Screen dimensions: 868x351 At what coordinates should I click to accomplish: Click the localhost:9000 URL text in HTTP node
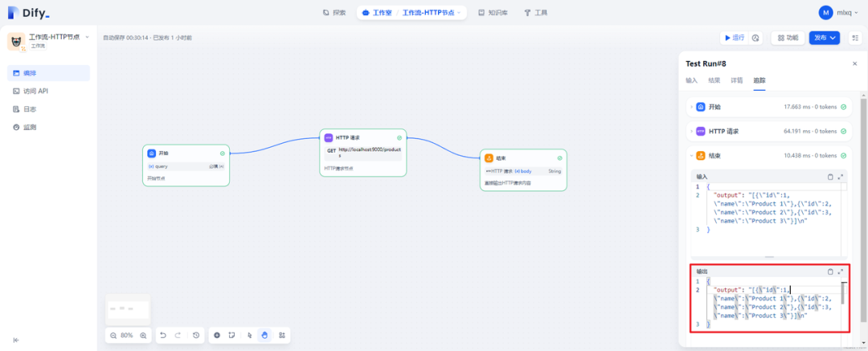(x=370, y=153)
